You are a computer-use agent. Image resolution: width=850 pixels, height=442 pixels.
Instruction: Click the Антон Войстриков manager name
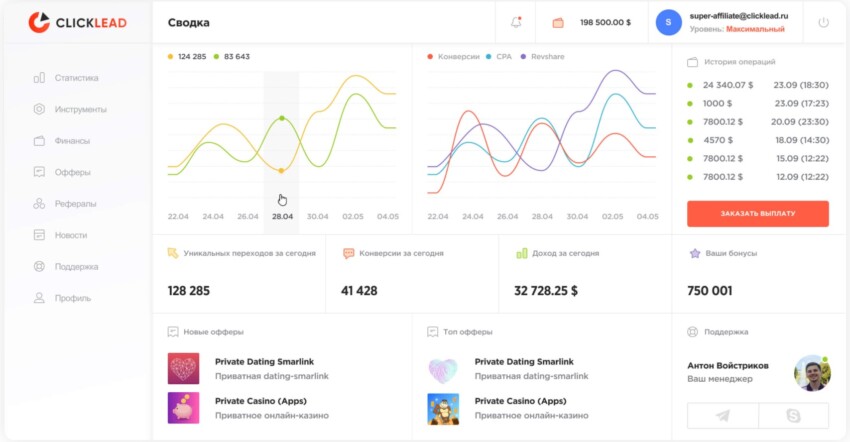click(728, 366)
